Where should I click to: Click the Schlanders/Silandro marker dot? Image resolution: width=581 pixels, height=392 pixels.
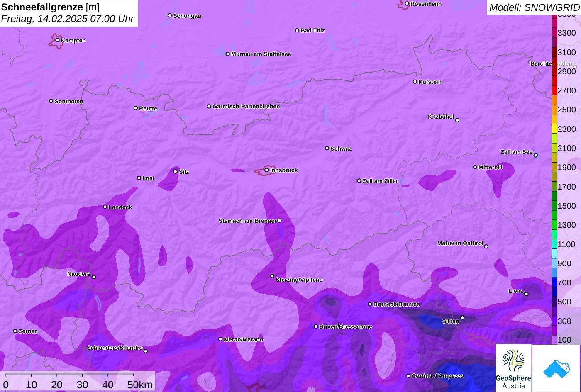146,351
